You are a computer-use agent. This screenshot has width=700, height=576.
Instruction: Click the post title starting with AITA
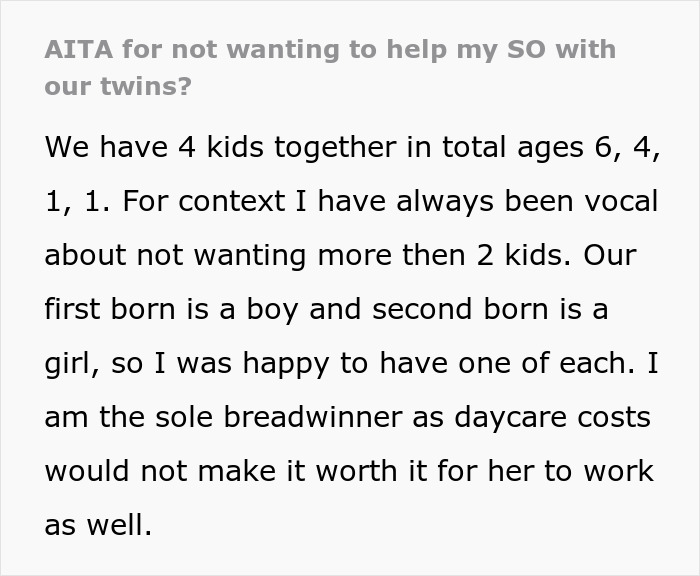coord(329,49)
